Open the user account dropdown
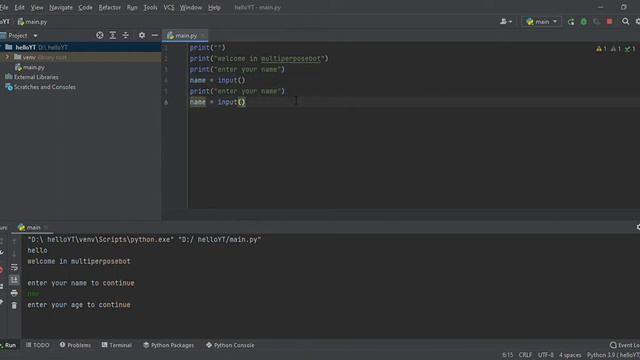Image resolution: width=640 pixels, height=360 pixels. 506,22
